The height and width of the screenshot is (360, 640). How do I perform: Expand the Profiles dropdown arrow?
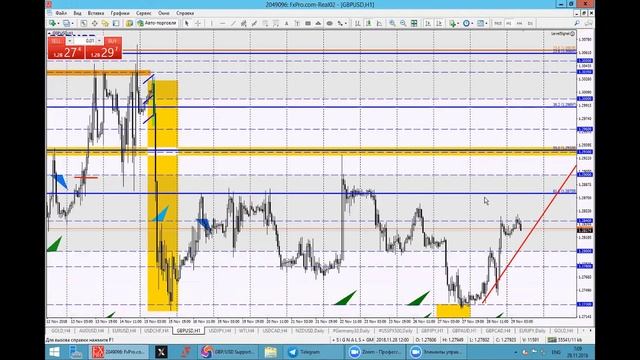pos(72,23)
